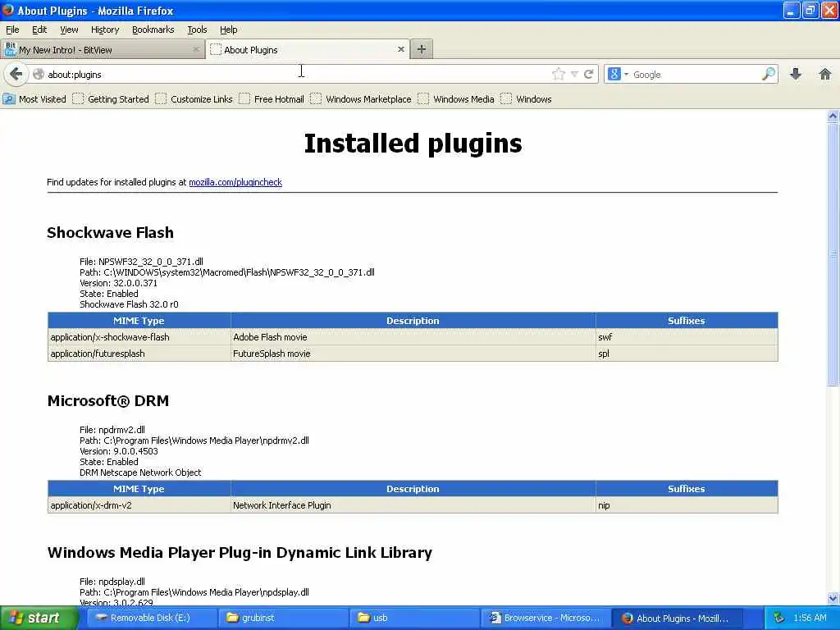Click the page scrollbar up arrow
Screen dimensions: 840x630
tap(833, 115)
